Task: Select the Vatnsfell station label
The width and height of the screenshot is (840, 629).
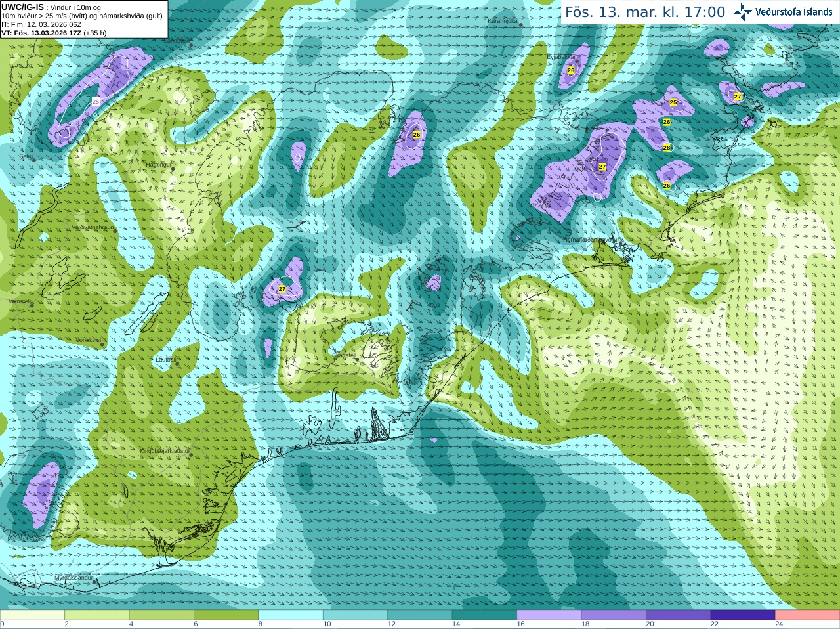Action: pyautogui.click(x=19, y=301)
